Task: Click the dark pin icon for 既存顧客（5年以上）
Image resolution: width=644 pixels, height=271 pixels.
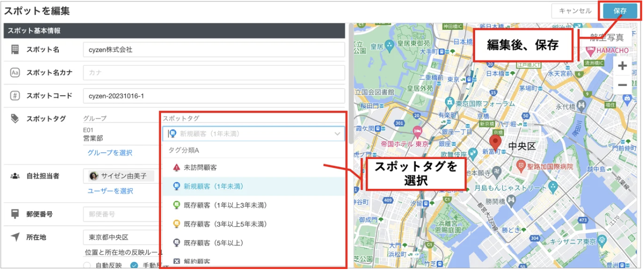Action: click(176, 243)
